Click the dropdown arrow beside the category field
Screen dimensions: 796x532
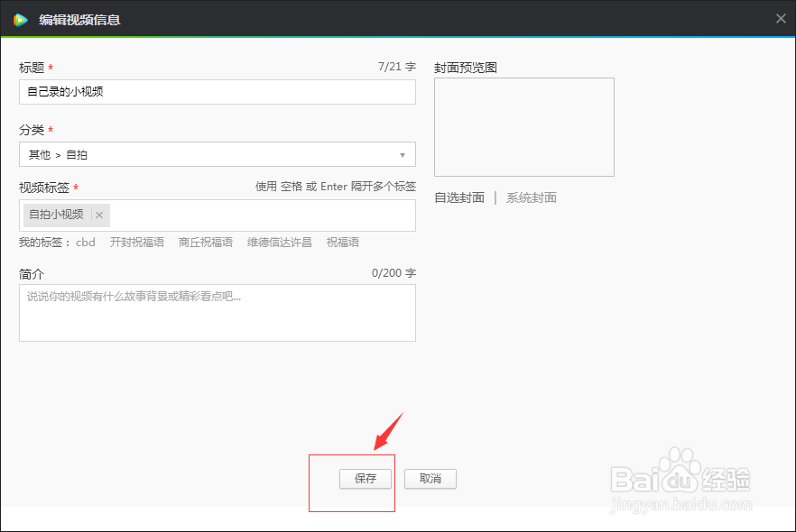[403, 154]
